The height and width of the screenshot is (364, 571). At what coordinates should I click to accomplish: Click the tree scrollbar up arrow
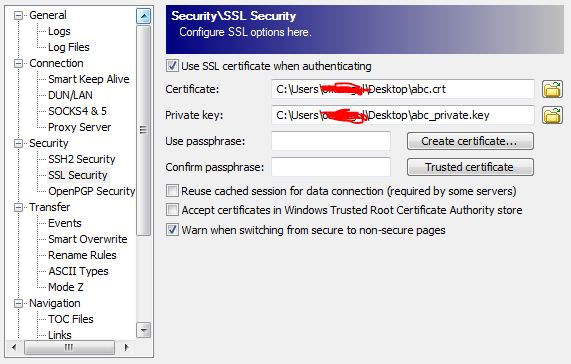[143, 16]
